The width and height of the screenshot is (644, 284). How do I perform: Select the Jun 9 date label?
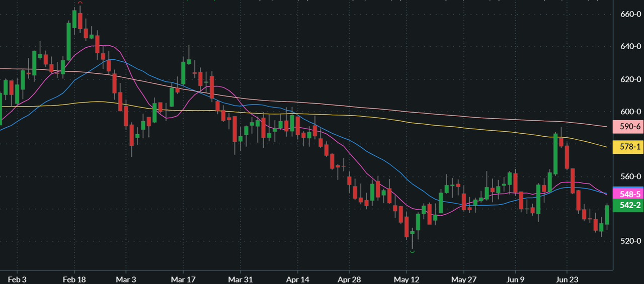tap(516, 279)
